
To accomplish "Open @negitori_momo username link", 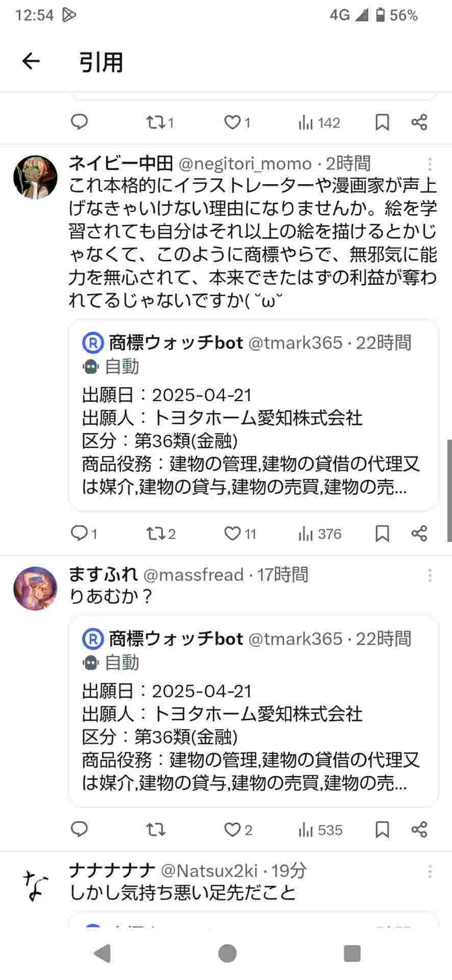I will pyautogui.click(x=245, y=164).
